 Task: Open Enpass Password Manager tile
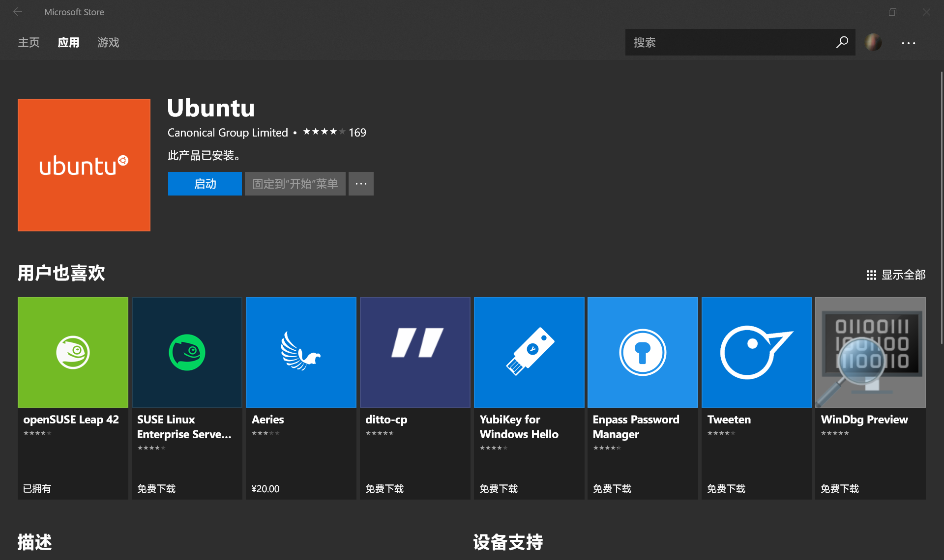[x=643, y=352]
